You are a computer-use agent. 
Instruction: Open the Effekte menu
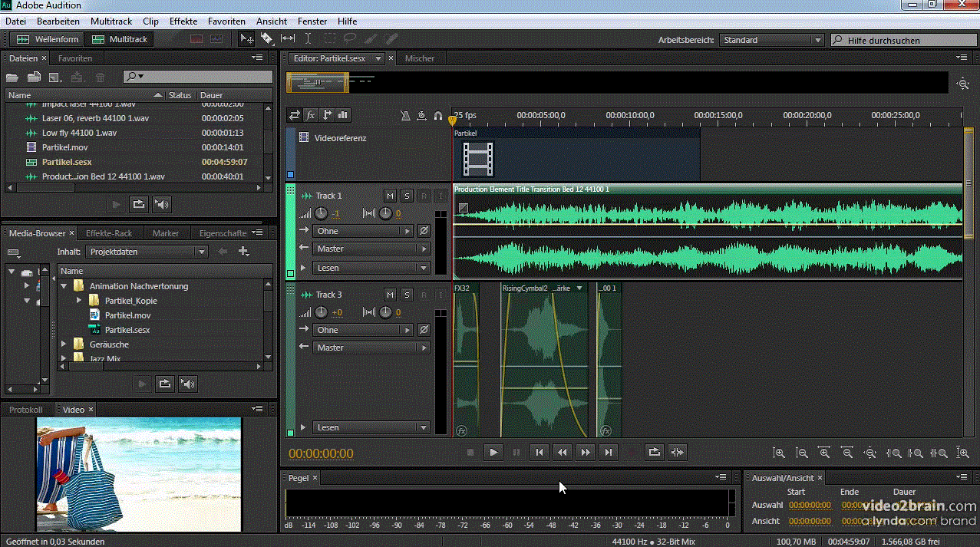[183, 21]
